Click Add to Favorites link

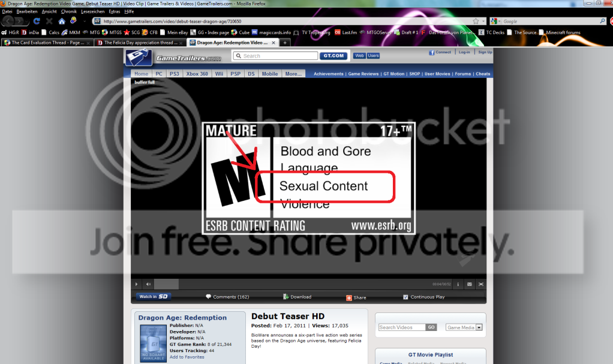pos(187,357)
